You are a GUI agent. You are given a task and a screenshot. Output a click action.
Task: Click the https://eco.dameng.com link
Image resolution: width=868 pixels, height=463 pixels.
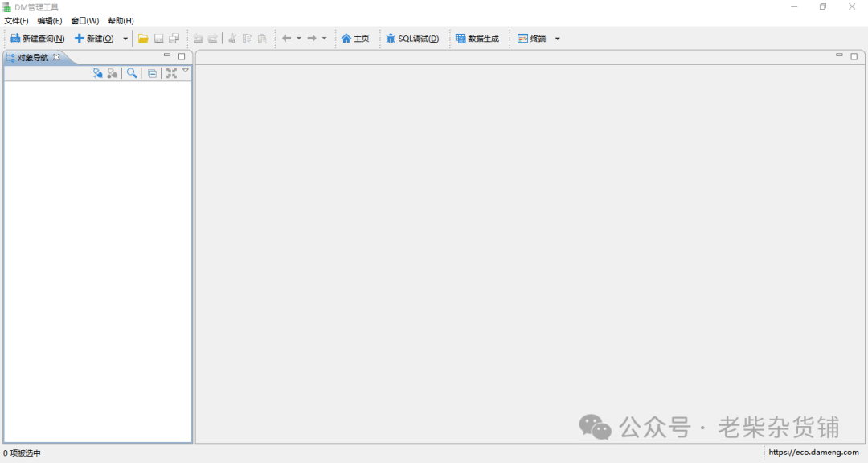coord(813,452)
